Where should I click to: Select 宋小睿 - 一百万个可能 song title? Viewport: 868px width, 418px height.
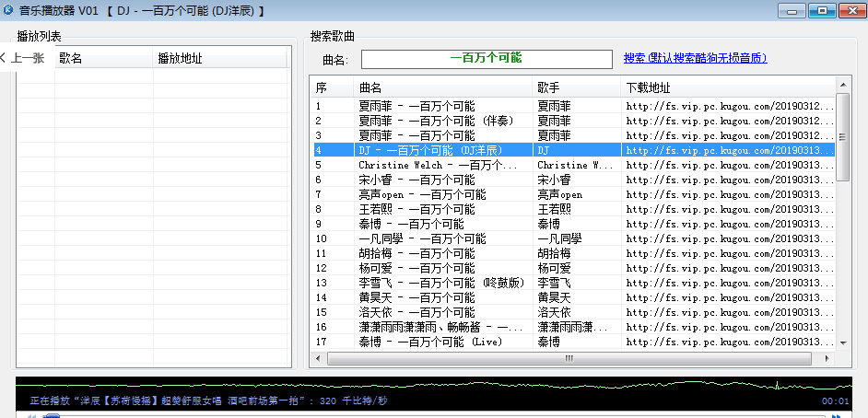pos(416,180)
